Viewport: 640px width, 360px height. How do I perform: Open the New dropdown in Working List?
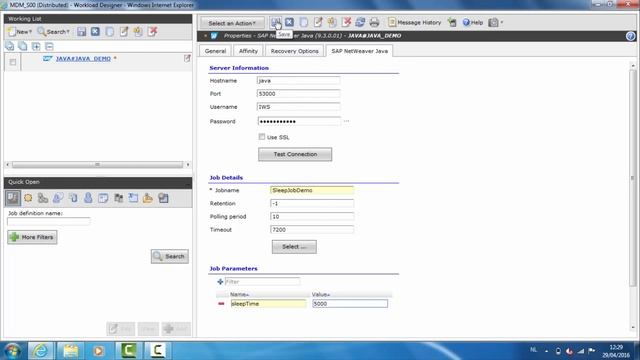point(20,31)
